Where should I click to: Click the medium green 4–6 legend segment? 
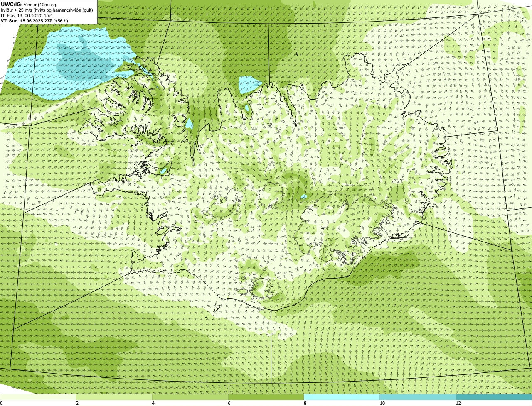(x=191, y=397)
